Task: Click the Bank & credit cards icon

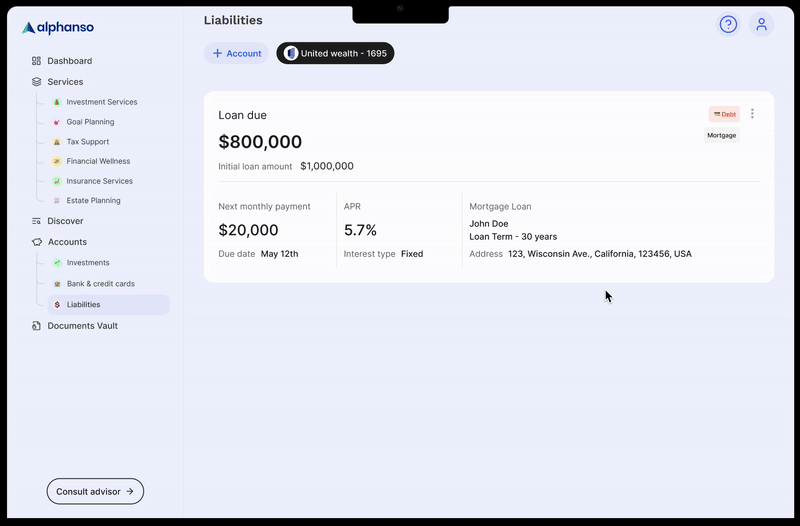Action: point(57,284)
